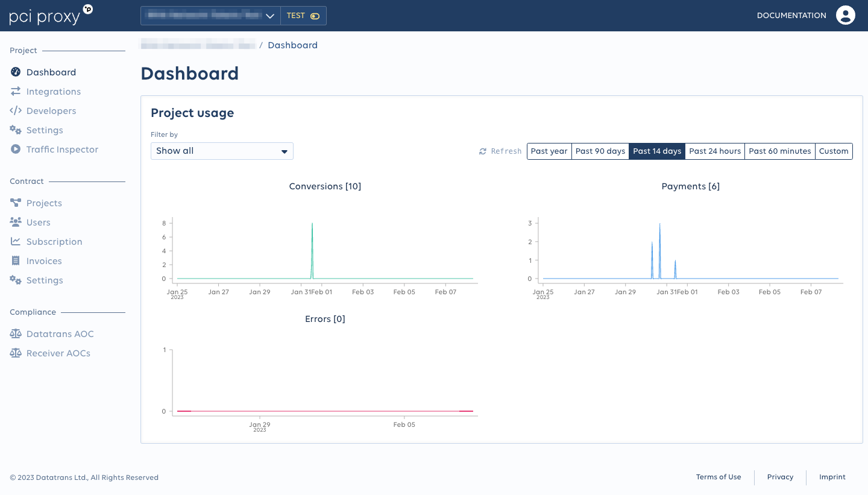The image size is (868, 495).
Task: Open the DOCUMENTATION link
Action: coord(791,16)
